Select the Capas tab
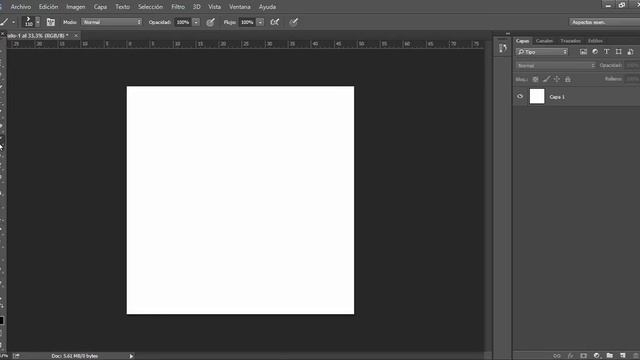Screen dimensions: 640x360 coord(522,41)
